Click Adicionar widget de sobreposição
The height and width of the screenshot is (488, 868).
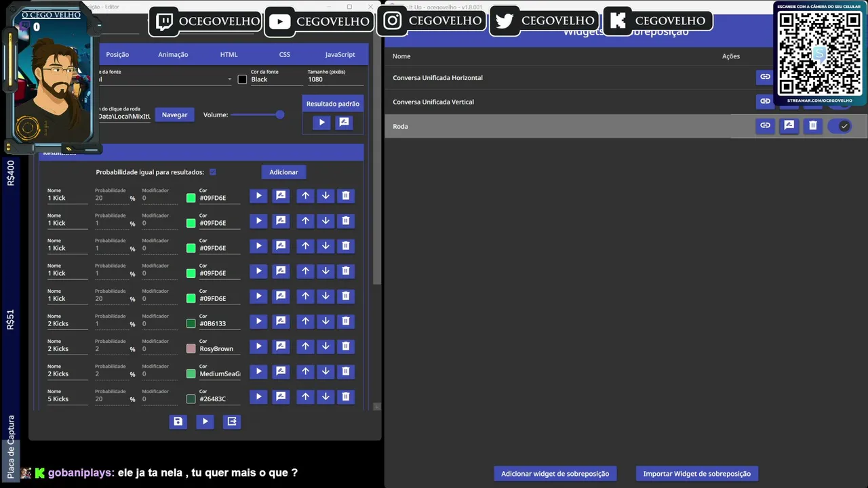(555, 474)
